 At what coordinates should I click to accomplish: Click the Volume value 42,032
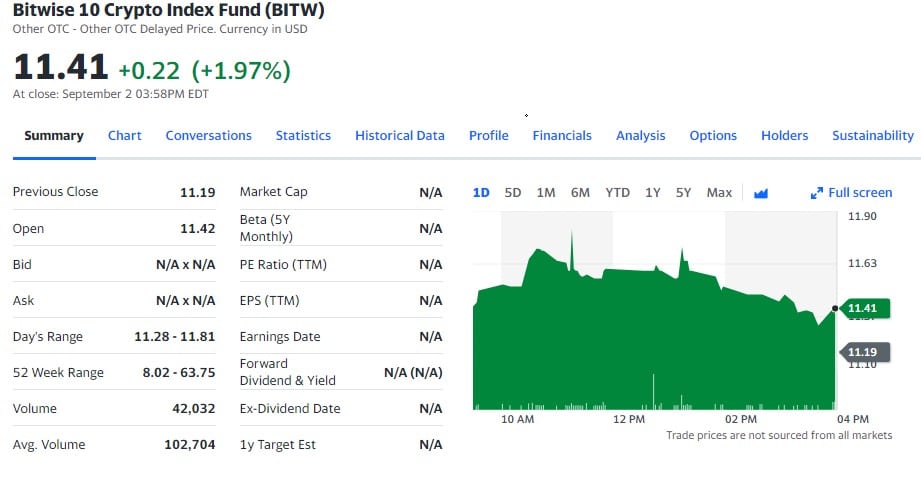pos(194,408)
